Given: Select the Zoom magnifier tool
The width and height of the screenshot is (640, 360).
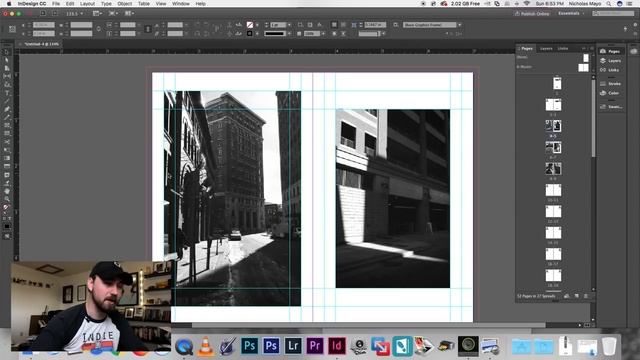Looking at the screenshot, I should (x=7, y=199).
